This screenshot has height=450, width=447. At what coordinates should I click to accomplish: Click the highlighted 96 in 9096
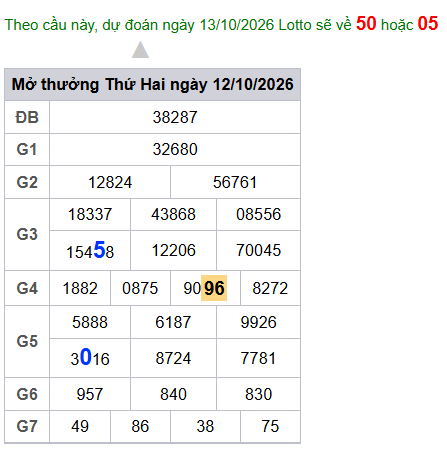[214, 288]
